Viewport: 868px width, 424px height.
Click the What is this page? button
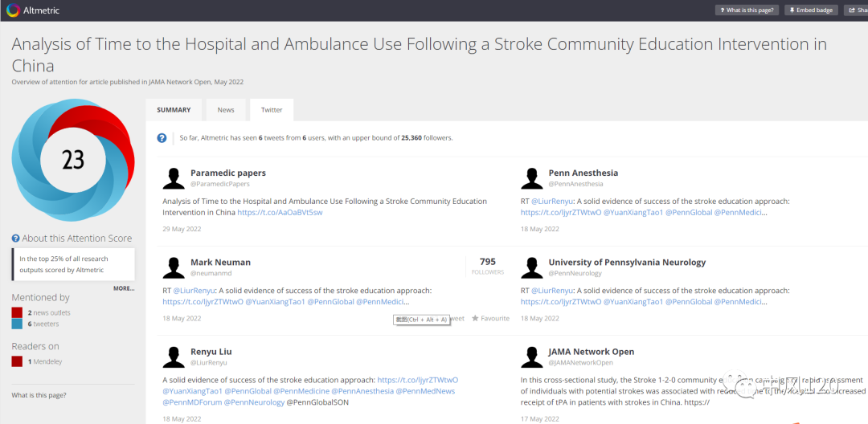pyautogui.click(x=747, y=10)
